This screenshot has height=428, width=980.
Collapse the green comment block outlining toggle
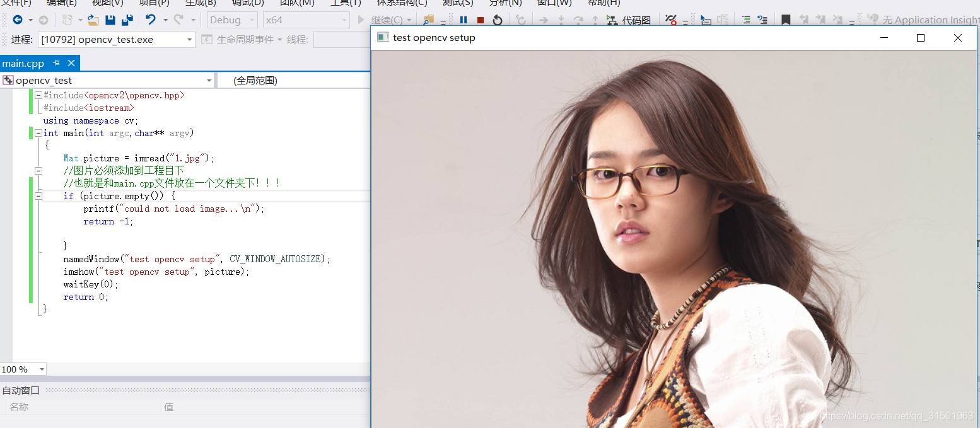38,171
